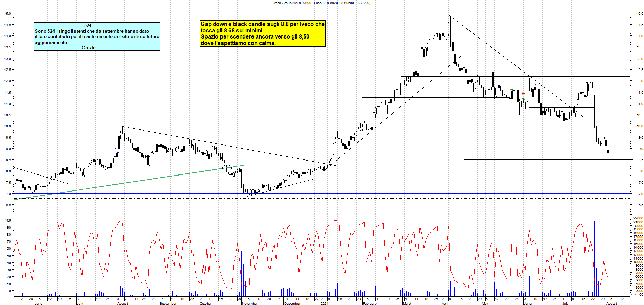Click '13.0' on the left price scale
Image resolution: width=644 pixels, height=305 pixels.
point(7,59)
